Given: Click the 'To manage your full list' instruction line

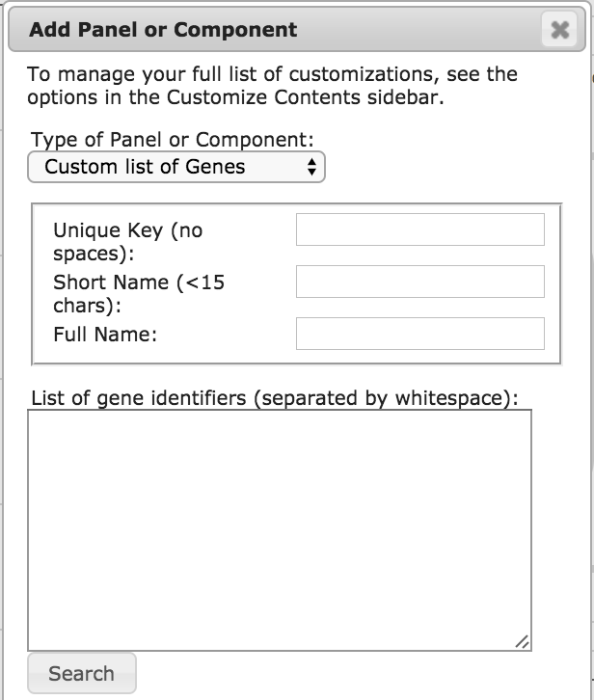Looking at the screenshot, I should point(272,74).
